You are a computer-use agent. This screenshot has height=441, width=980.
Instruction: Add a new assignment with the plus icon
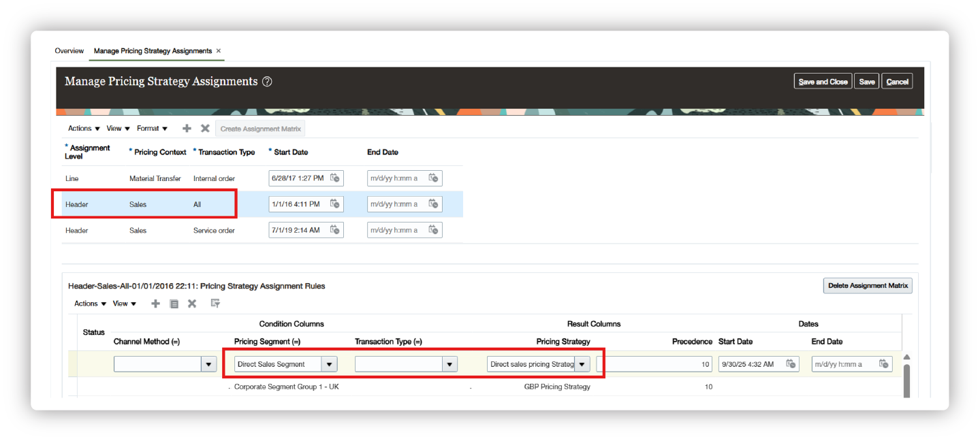pos(187,127)
